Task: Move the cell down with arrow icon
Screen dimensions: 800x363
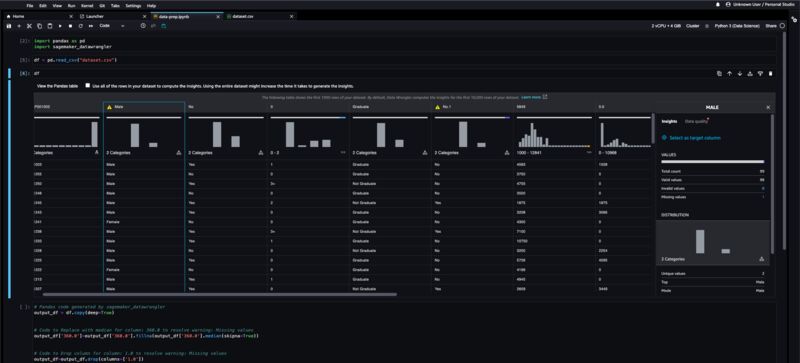Action: [x=739, y=74]
